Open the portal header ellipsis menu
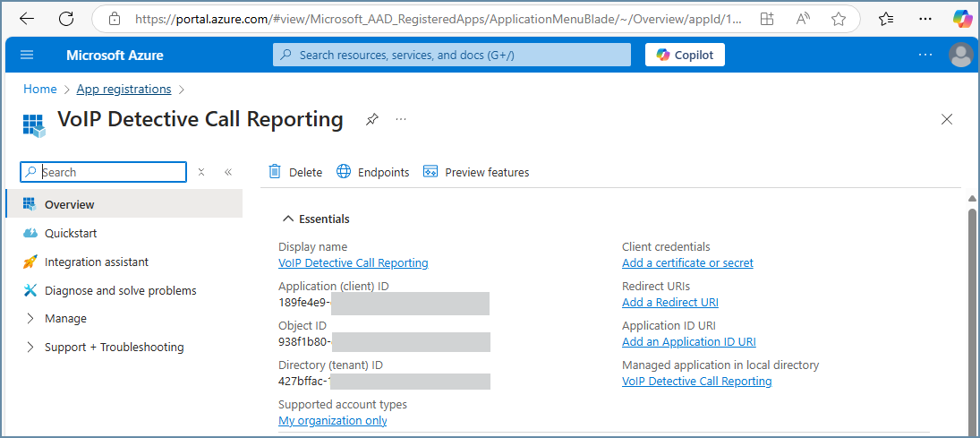Viewport: 980px width, 438px height. [x=925, y=55]
